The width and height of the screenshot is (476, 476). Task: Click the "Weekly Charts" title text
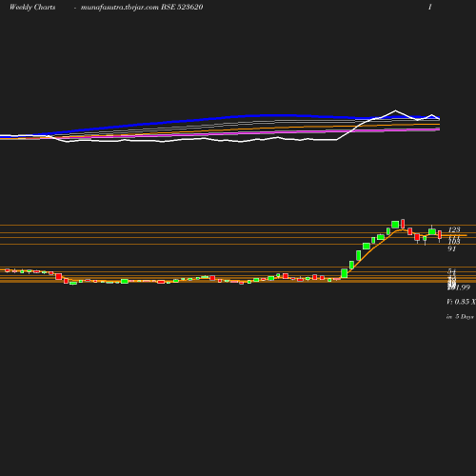point(32,8)
